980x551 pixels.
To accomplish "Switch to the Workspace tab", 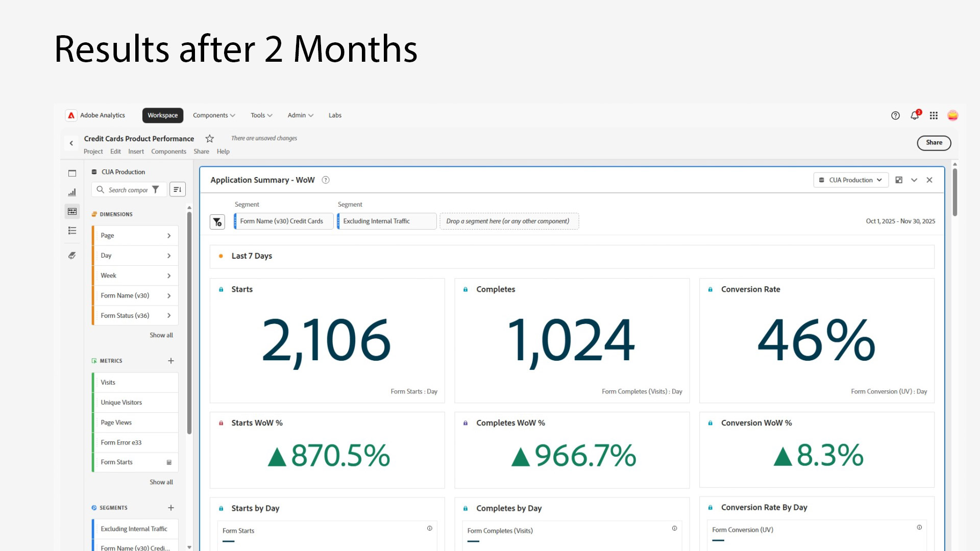I will click(x=162, y=115).
